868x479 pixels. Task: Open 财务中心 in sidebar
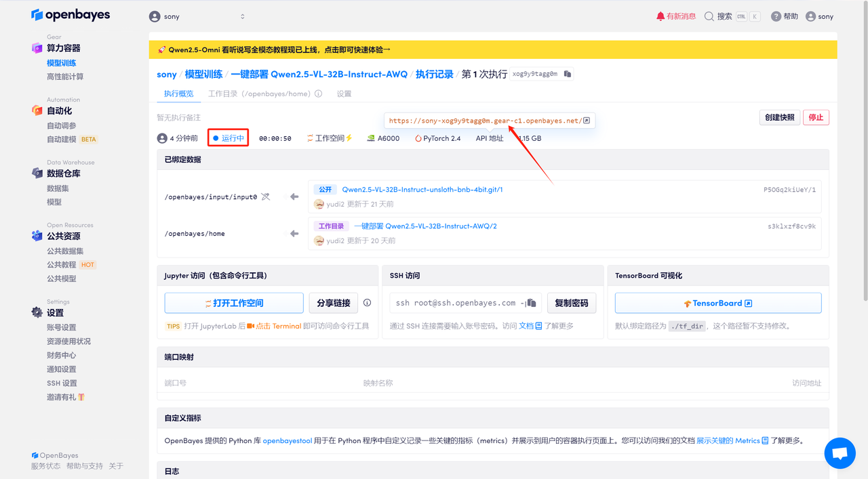tap(62, 355)
